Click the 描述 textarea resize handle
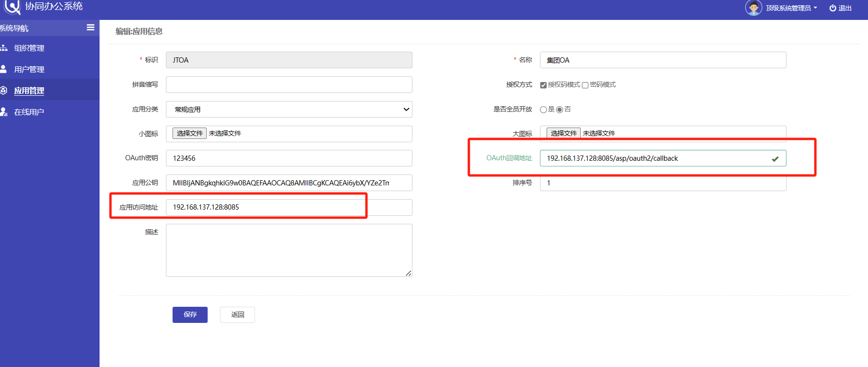 [x=409, y=273]
